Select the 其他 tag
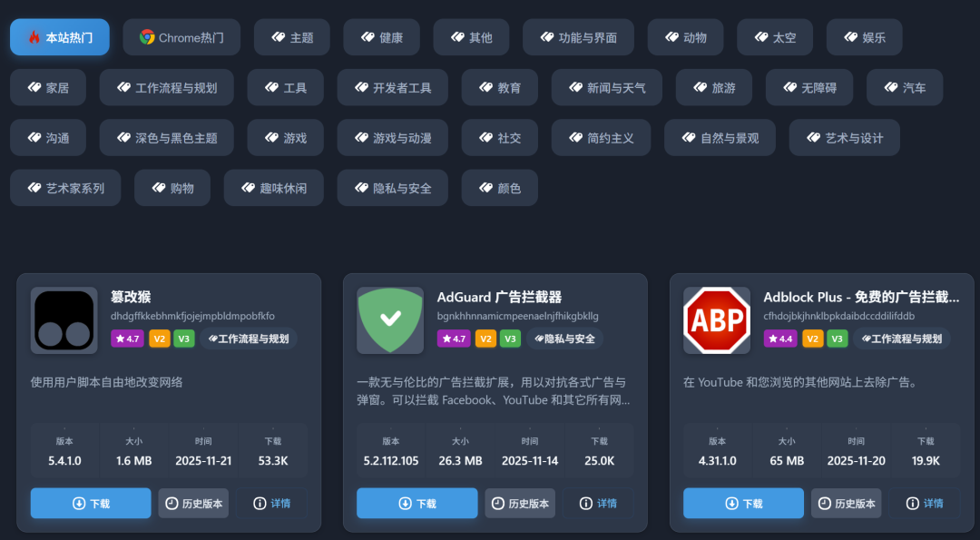This screenshot has width=980, height=540. pyautogui.click(x=471, y=37)
